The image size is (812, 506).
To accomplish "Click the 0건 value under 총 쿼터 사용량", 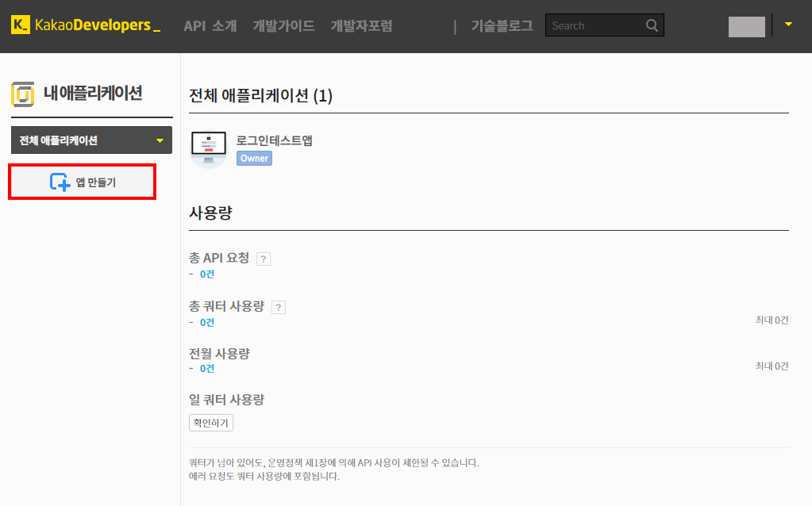I will click(207, 322).
